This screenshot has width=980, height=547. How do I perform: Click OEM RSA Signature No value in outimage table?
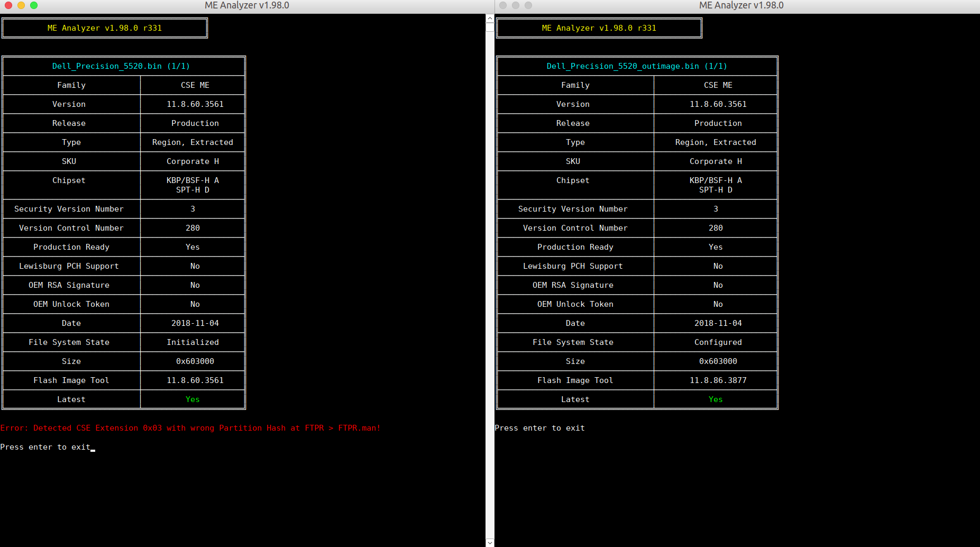pyautogui.click(x=718, y=285)
